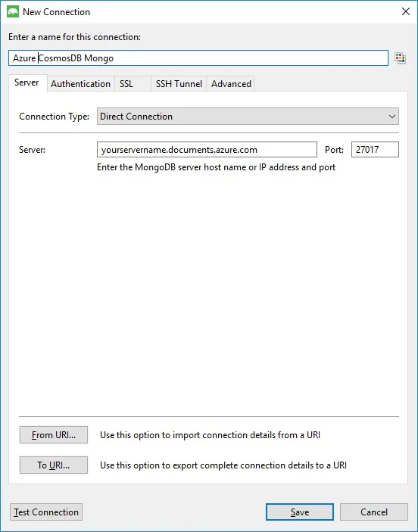
Task: Click the 'Server:' field label
Action: coord(33,150)
